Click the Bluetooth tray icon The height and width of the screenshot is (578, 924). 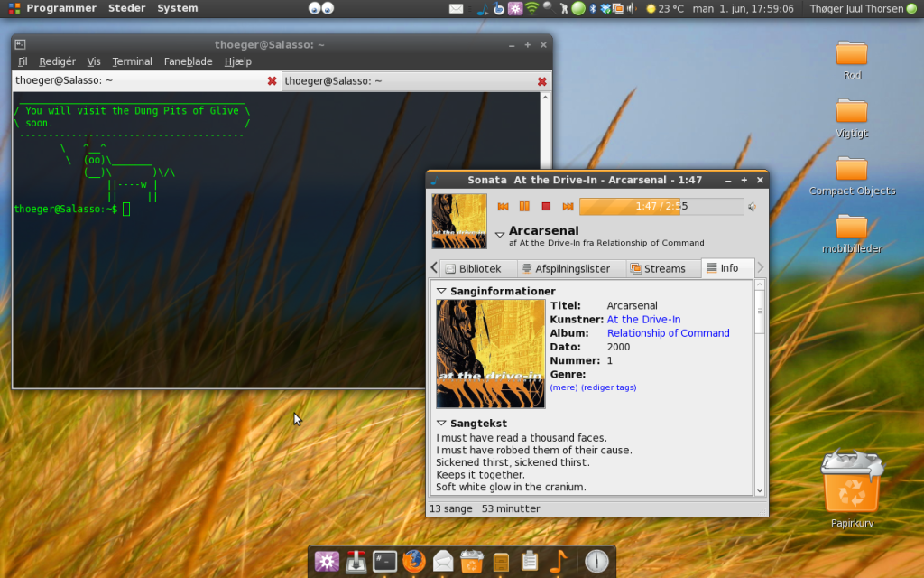click(x=593, y=9)
